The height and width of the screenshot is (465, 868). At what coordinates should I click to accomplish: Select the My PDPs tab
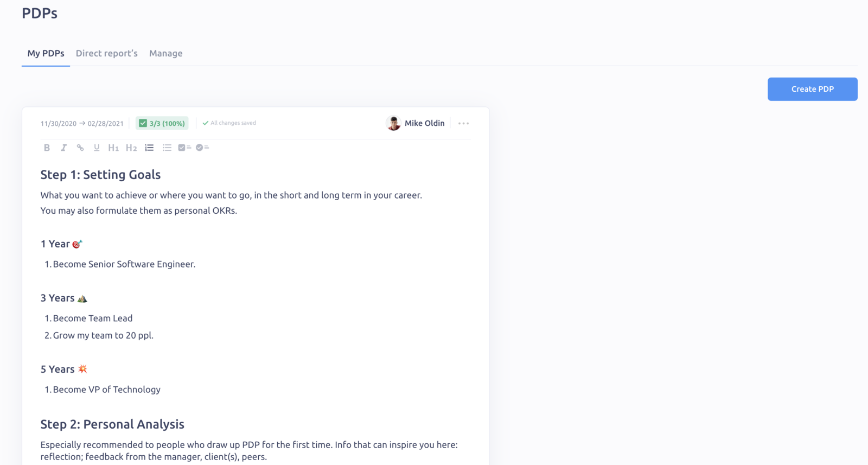point(46,53)
